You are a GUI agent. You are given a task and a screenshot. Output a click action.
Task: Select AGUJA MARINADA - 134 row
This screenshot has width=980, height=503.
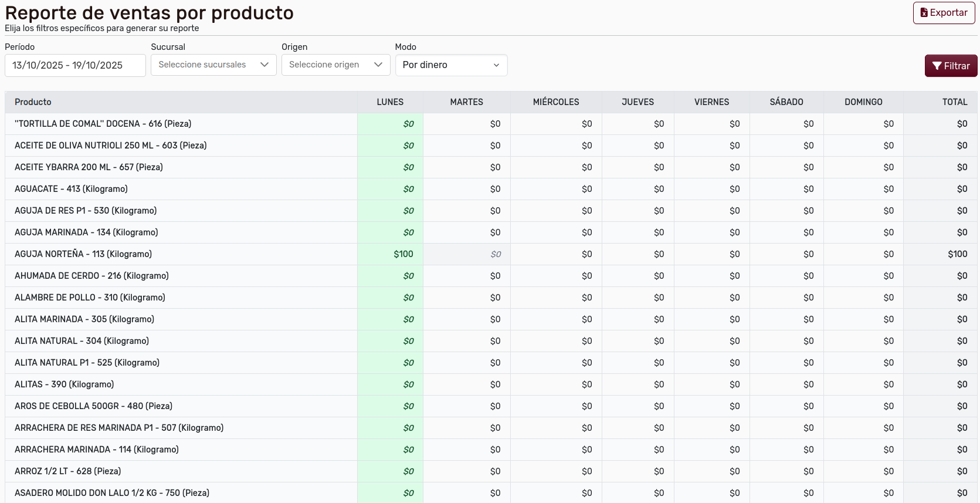point(491,232)
